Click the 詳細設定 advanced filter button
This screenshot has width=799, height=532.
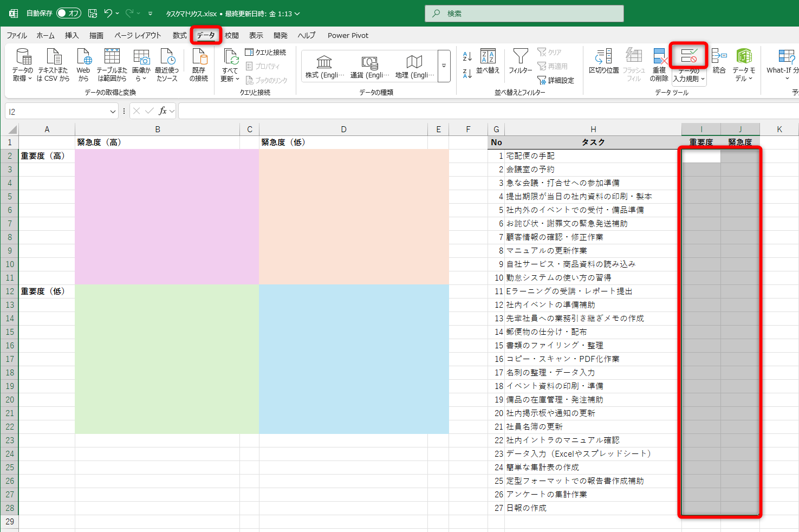(x=555, y=79)
